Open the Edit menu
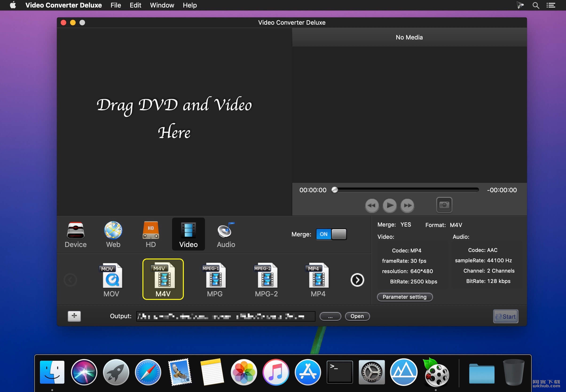 tap(135, 5)
